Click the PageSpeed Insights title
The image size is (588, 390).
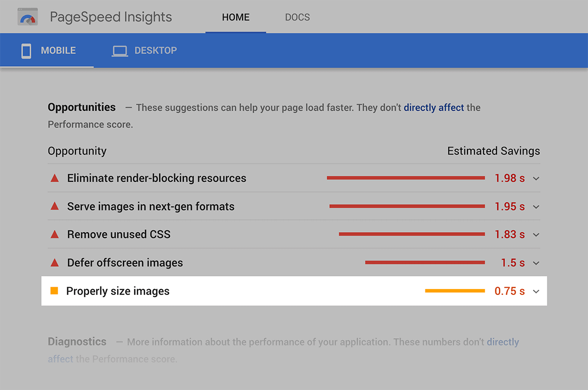(x=111, y=17)
